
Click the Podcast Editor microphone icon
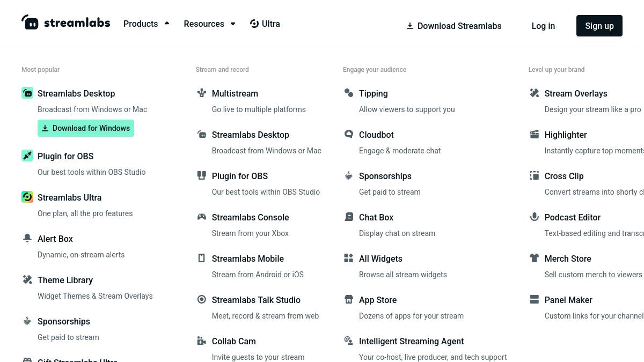(x=535, y=217)
